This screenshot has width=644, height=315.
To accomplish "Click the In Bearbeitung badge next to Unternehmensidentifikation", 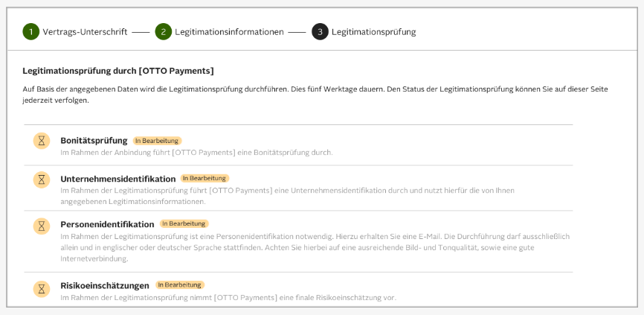I will tap(205, 179).
